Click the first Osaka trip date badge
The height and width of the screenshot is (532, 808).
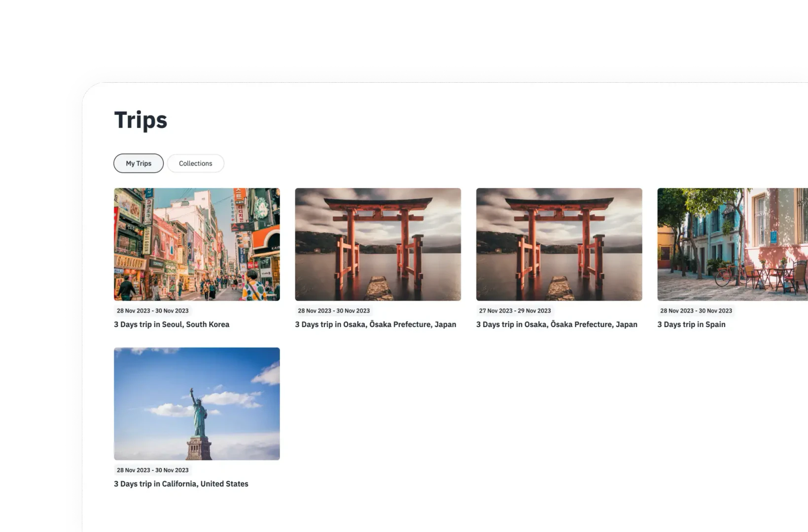click(334, 310)
